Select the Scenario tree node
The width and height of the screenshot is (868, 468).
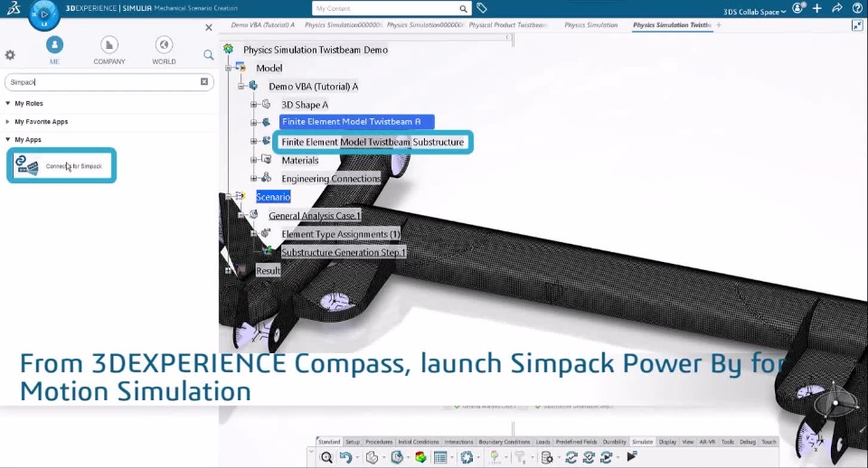pos(273,197)
